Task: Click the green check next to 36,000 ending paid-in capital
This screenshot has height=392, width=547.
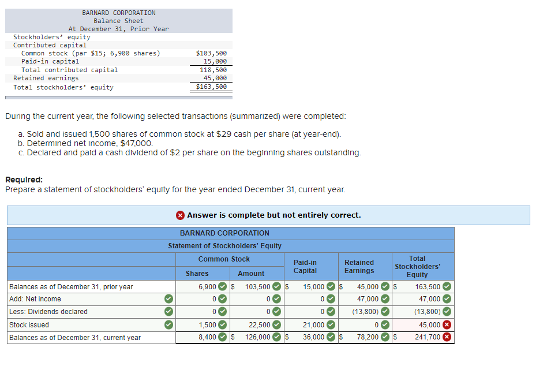Action: point(331,337)
